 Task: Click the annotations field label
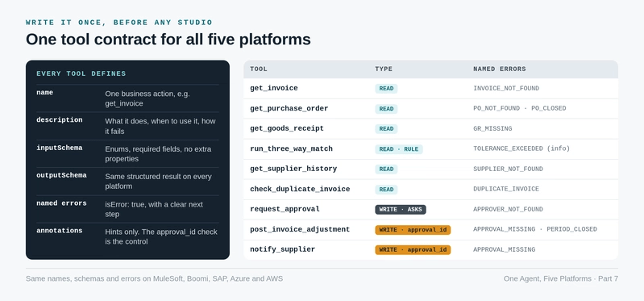coord(59,231)
